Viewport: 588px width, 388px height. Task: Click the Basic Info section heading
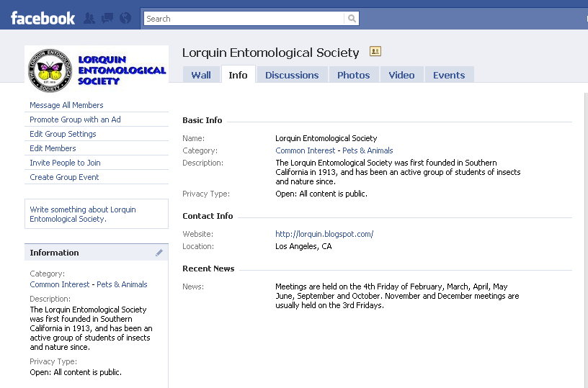pos(202,120)
